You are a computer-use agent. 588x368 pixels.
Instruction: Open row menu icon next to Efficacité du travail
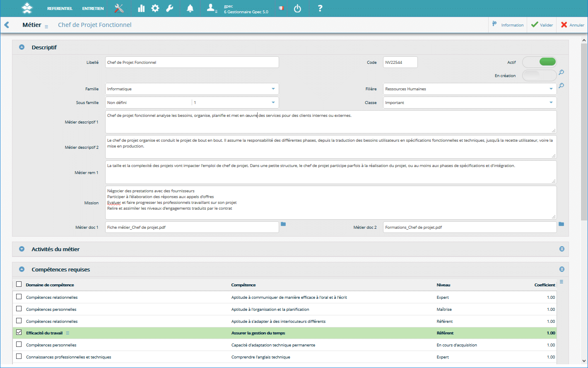[67, 333]
